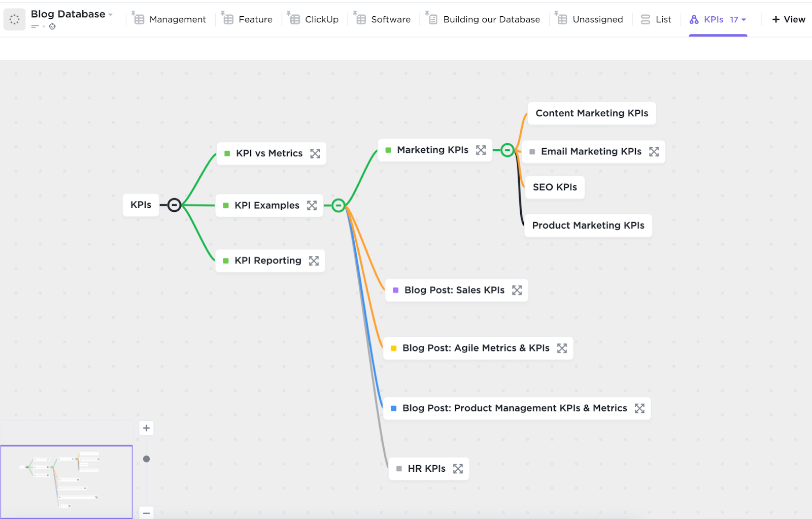
Task: Click gray status square on HR KPIs
Action: (x=399, y=469)
